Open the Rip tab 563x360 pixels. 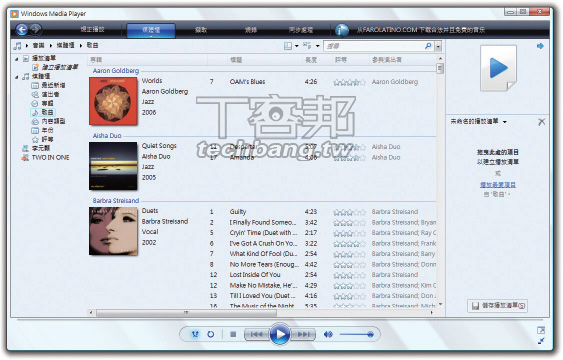click(201, 30)
